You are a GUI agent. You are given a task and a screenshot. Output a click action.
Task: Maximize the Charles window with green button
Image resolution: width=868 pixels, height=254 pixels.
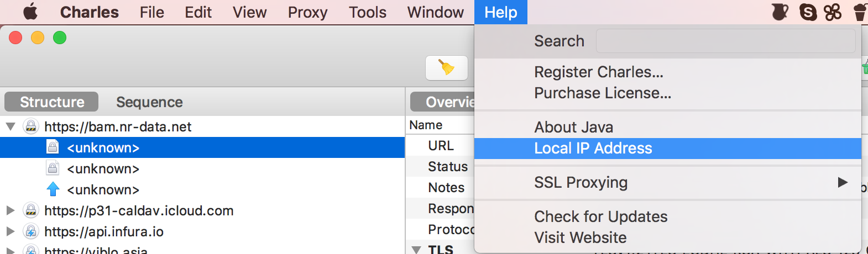(60, 38)
